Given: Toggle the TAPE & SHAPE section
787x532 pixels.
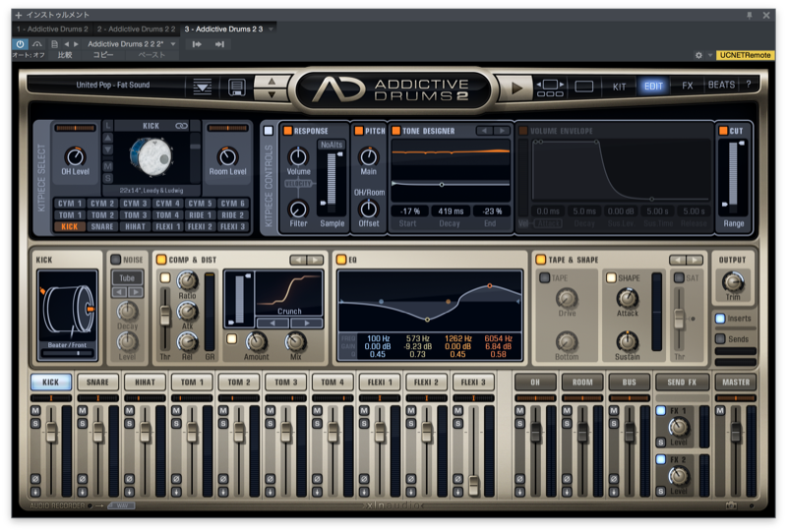Looking at the screenshot, I should click(541, 260).
